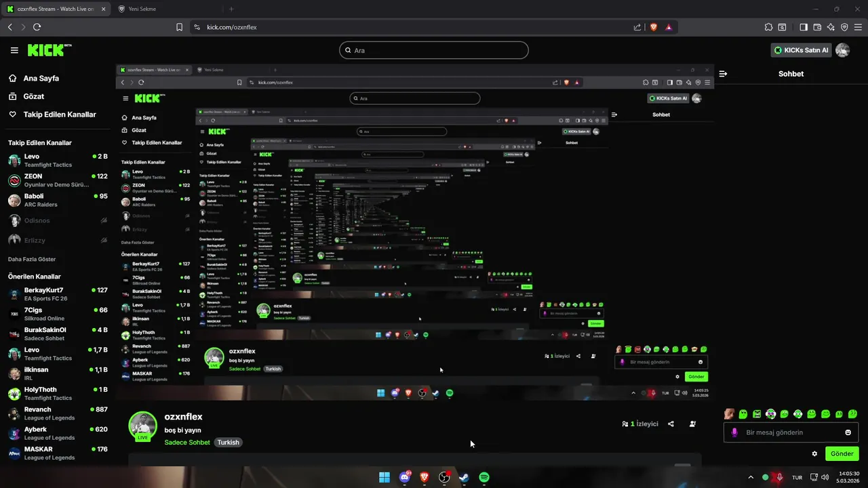Open Discord from the taskbar
Screen dimensions: 868x488
click(405, 477)
